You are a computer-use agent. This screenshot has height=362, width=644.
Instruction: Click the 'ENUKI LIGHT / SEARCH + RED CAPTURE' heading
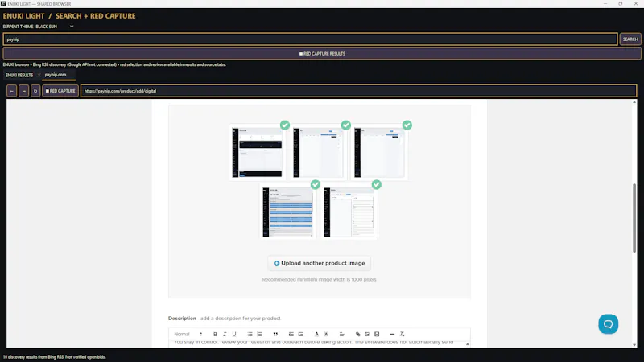pos(69,16)
